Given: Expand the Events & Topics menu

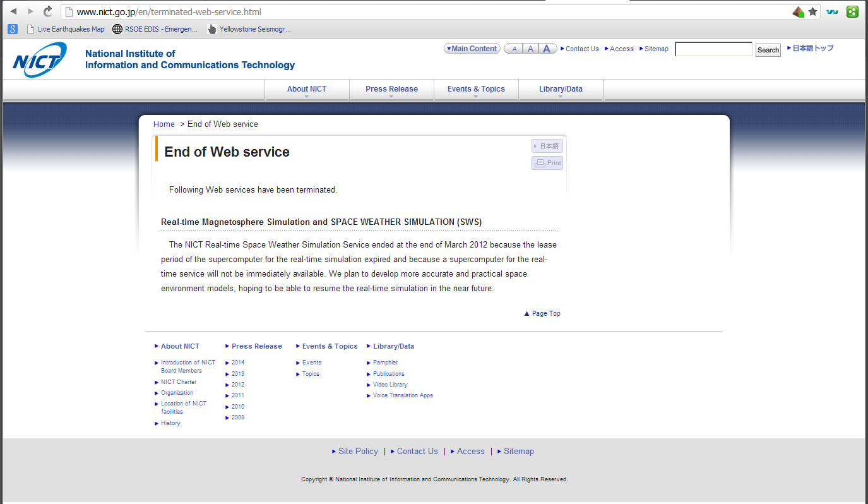Looking at the screenshot, I should [476, 90].
